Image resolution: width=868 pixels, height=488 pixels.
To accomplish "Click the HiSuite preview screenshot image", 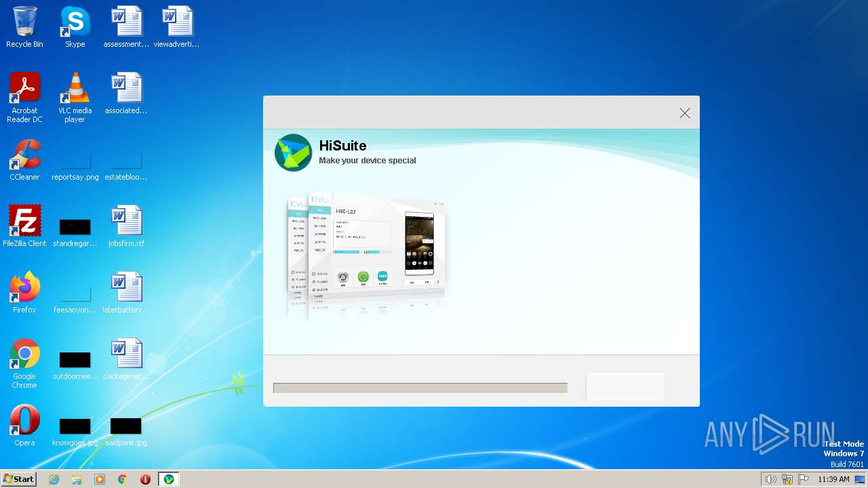I will (366, 256).
